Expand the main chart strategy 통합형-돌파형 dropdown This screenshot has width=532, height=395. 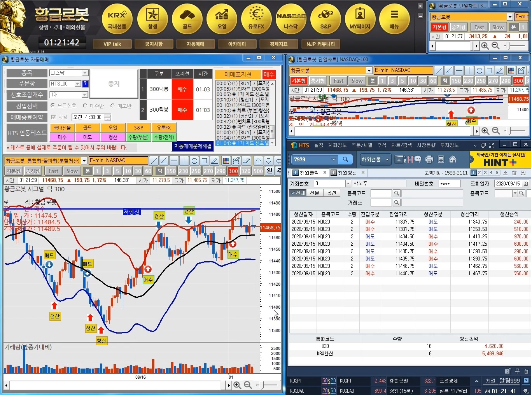coord(84,161)
